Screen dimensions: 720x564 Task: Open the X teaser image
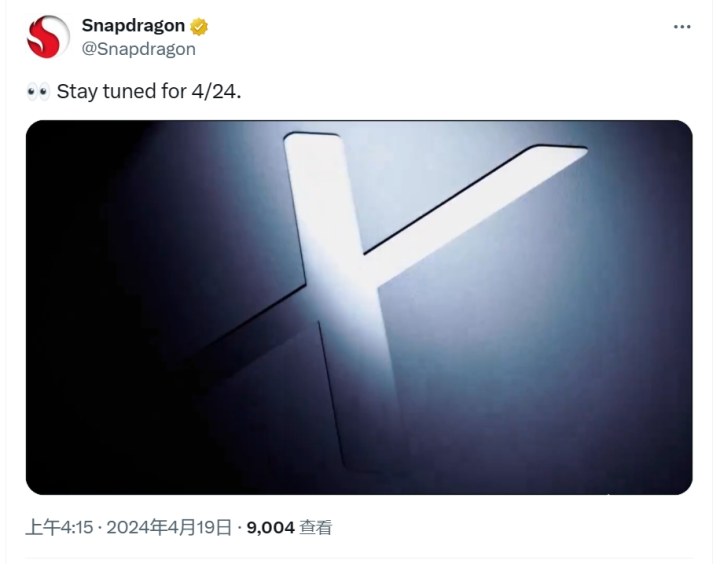pyautogui.click(x=359, y=307)
